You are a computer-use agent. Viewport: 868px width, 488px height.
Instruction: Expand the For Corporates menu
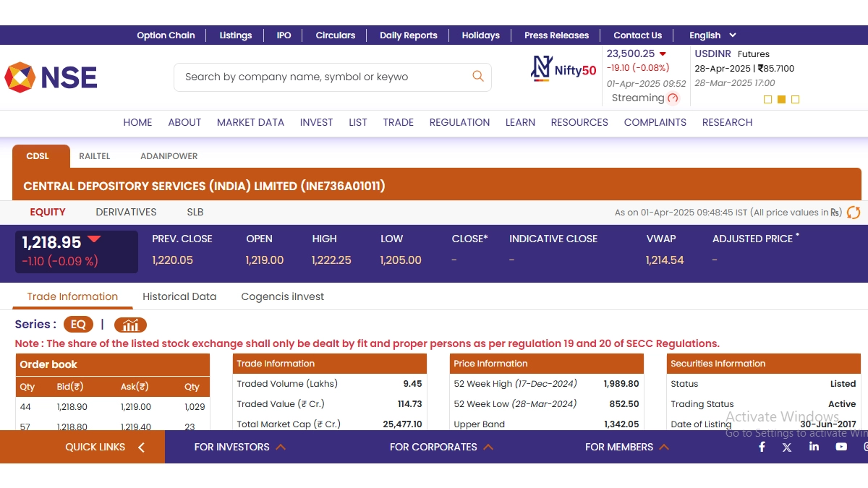tap(441, 447)
